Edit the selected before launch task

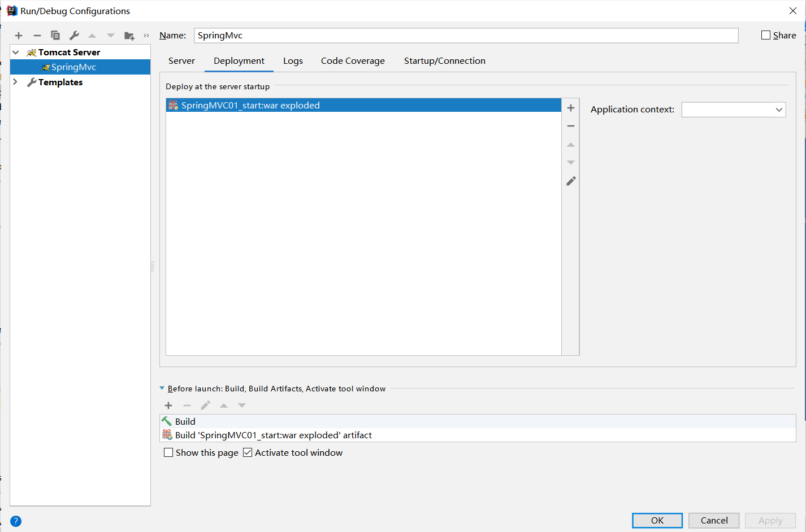point(206,405)
